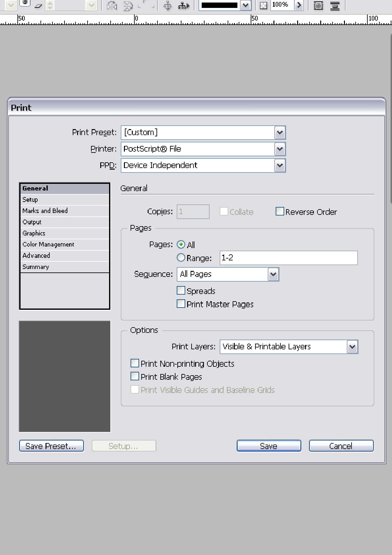Switch to the Summary panel

[x=65, y=267]
